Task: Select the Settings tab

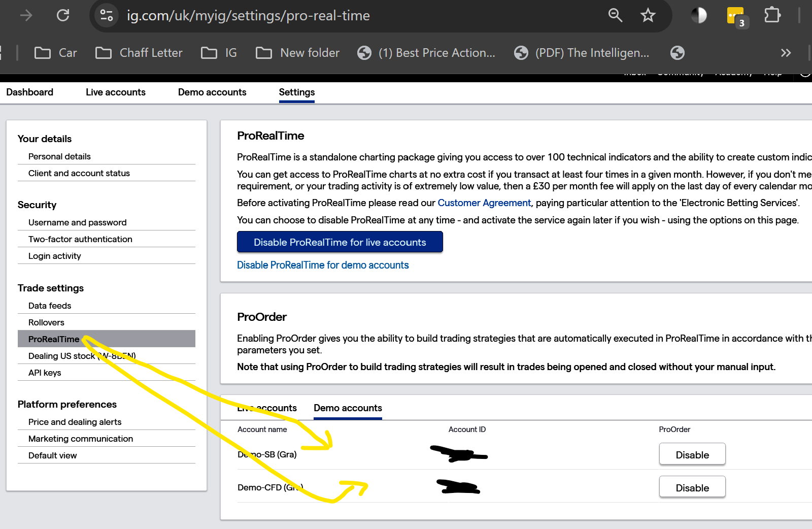Action: (x=297, y=92)
